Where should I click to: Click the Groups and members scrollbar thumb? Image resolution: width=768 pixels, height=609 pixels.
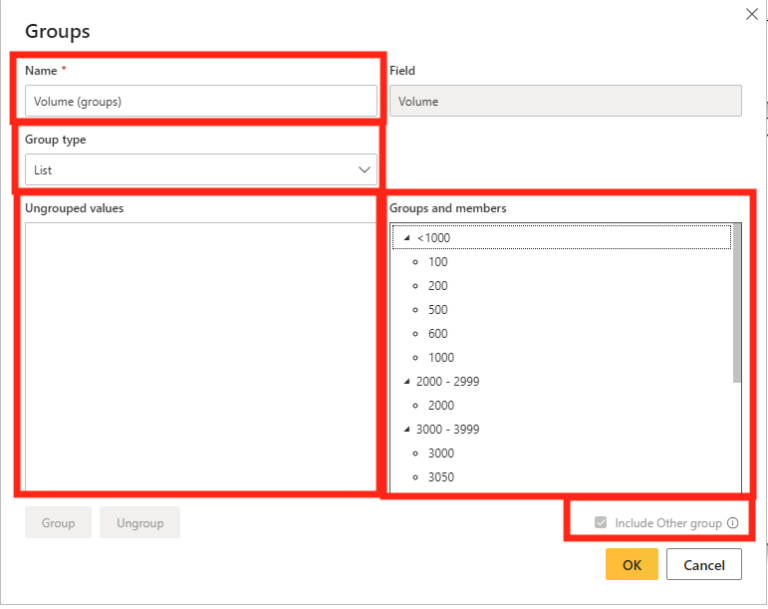[736, 303]
